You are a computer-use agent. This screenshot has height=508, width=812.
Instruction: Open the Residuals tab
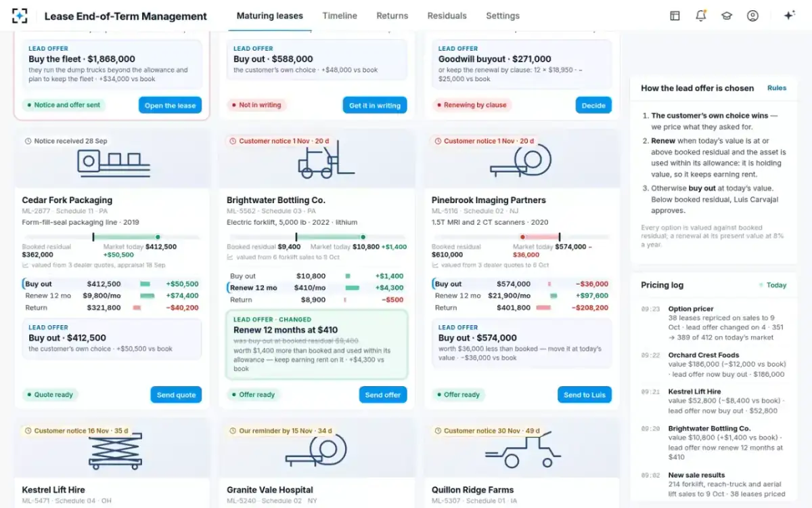pyautogui.click(x=447, y=16)
